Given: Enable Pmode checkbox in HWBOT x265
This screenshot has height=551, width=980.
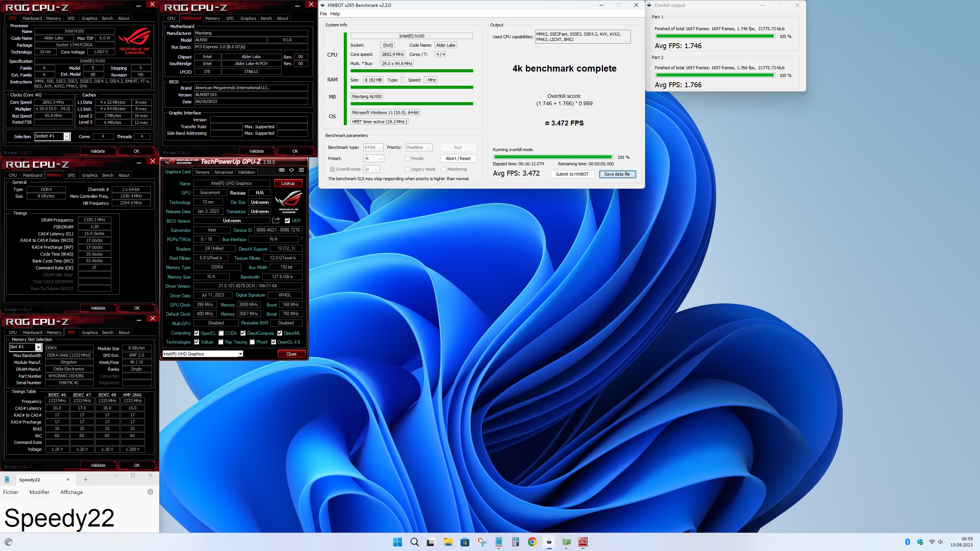Looking at the screenshot, I should 407,158.
